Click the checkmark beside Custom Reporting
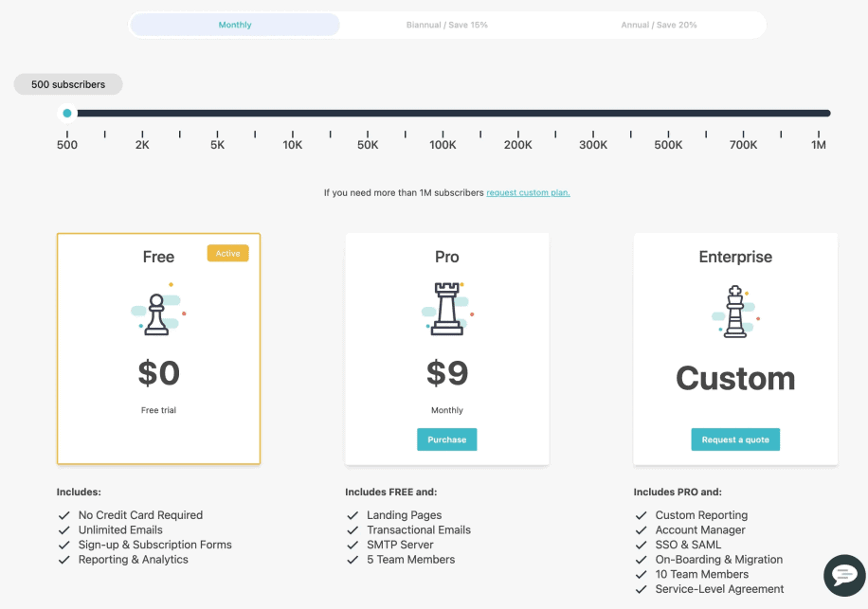 click(x=642, y=515)
